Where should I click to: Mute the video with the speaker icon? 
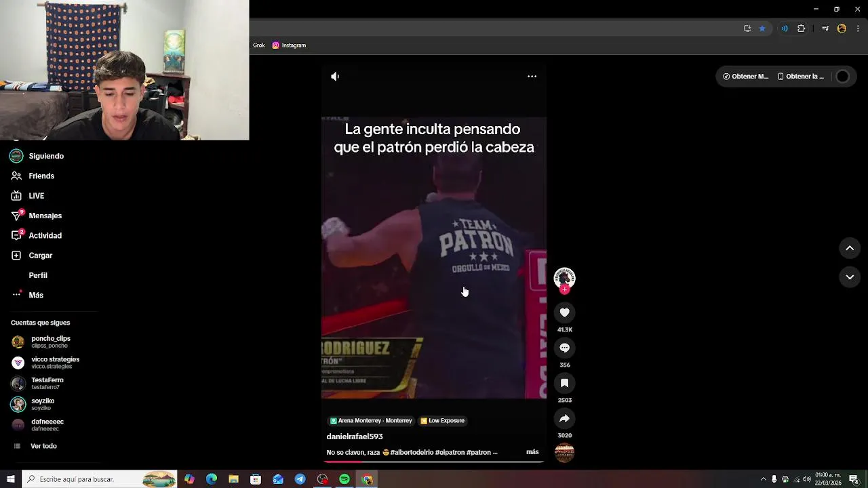[335, 77]
